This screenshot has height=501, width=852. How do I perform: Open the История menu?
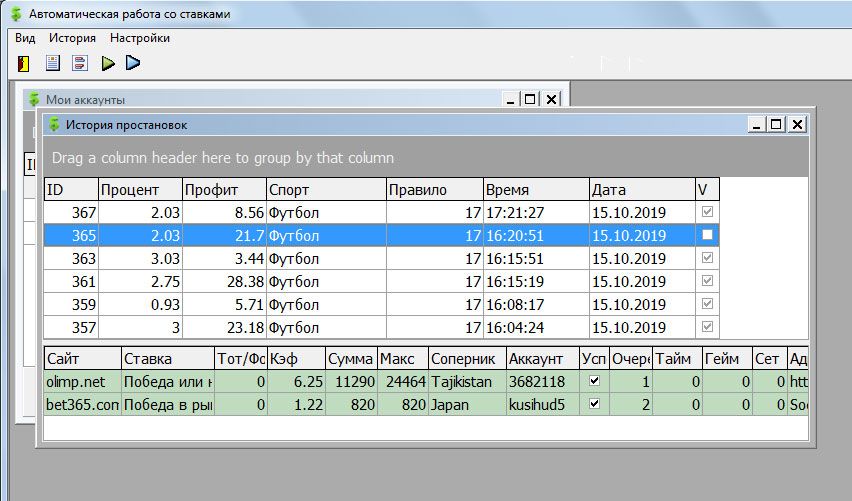coord(72,38)
